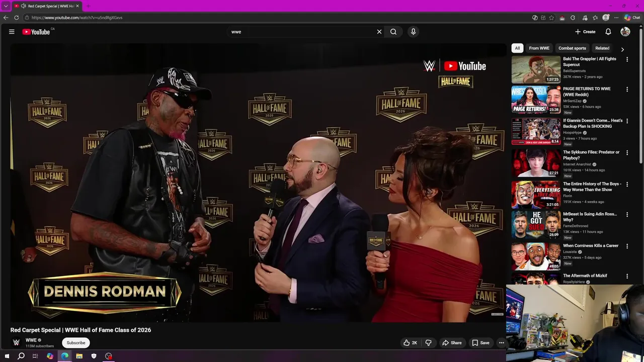644x362 pixels.
Task: Open The Sykkuno Files: Predator or Playboy? title
Action: coord(591,155)
